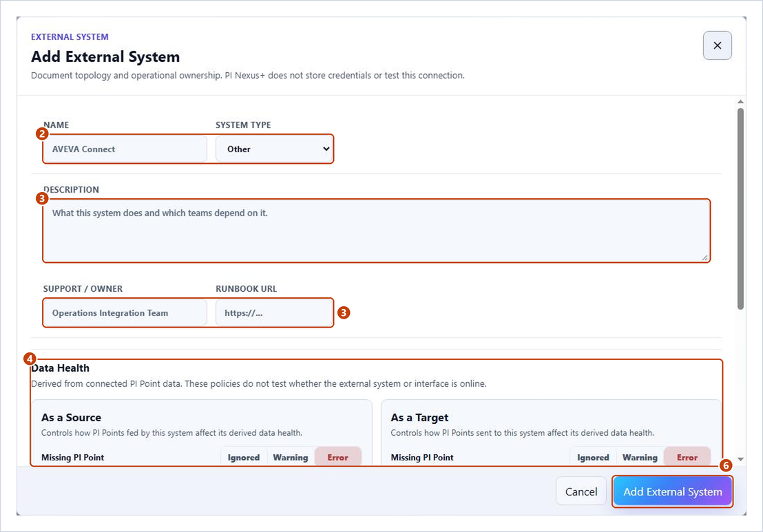Image resolution: width=763 pixels, height=532 pixels.
Task: Set Source Missing PI Point to Error
Action: click(x=337, y=457)
